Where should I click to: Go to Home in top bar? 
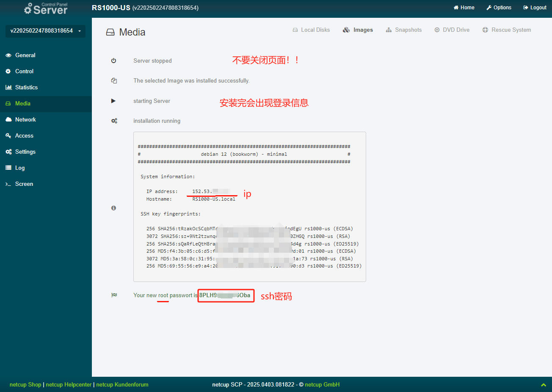click(x=464, y=8)
